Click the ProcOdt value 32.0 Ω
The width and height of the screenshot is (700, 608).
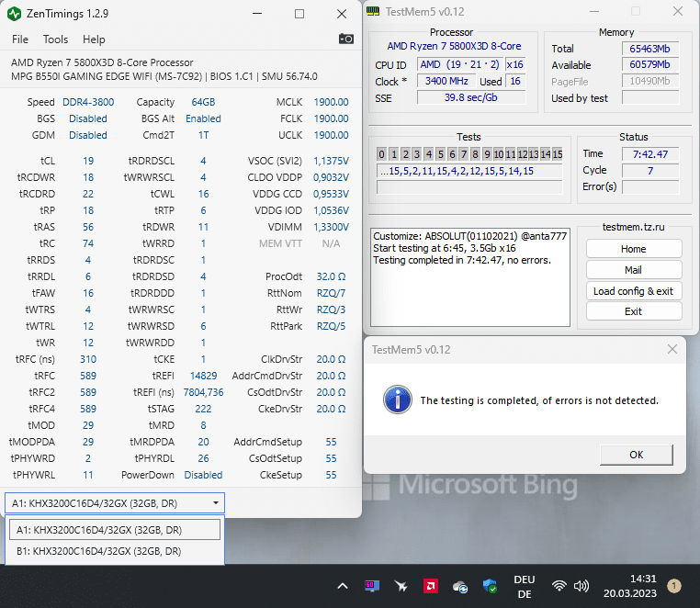331,276
